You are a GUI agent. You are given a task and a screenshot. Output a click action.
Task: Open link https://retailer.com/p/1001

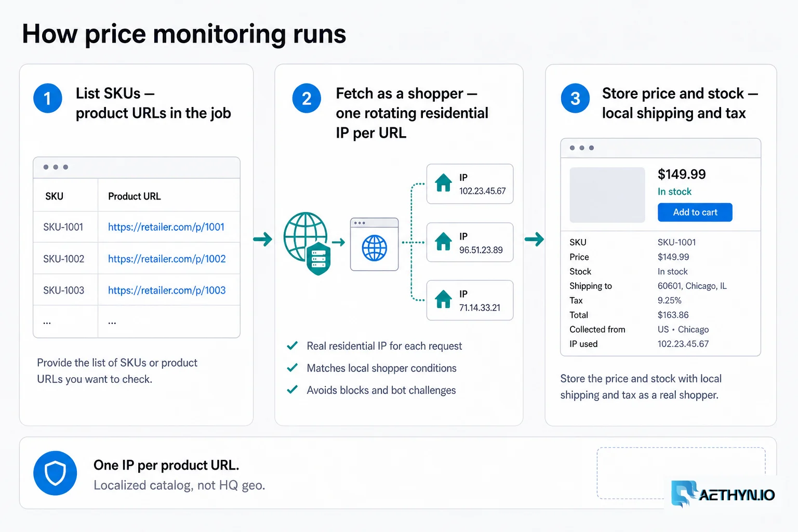click(x=166, y=227)
